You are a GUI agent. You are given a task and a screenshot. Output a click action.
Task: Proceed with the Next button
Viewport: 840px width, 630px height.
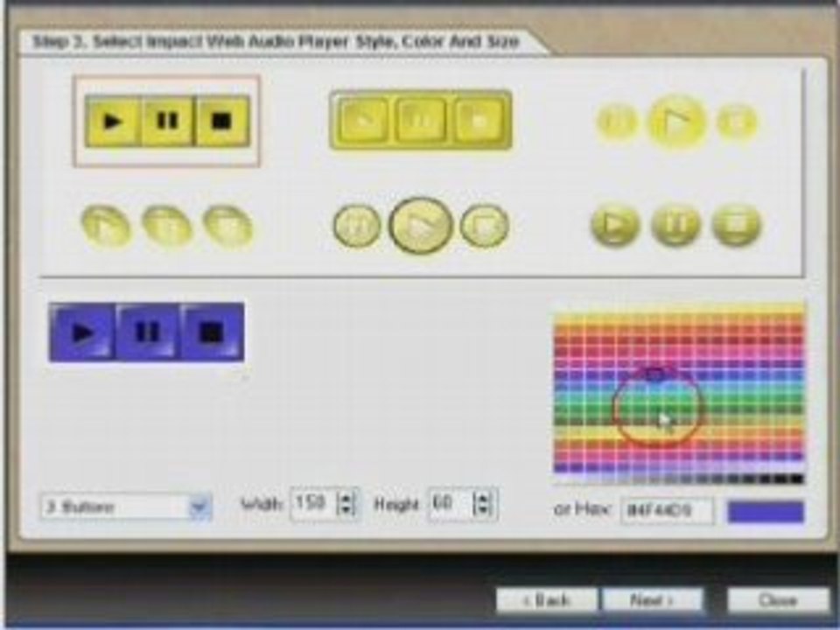pos(652,600)
